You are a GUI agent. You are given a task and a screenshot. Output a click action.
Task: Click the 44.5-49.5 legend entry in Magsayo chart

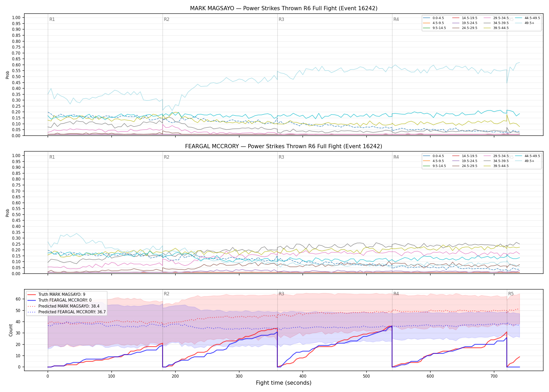coord(528,18)
